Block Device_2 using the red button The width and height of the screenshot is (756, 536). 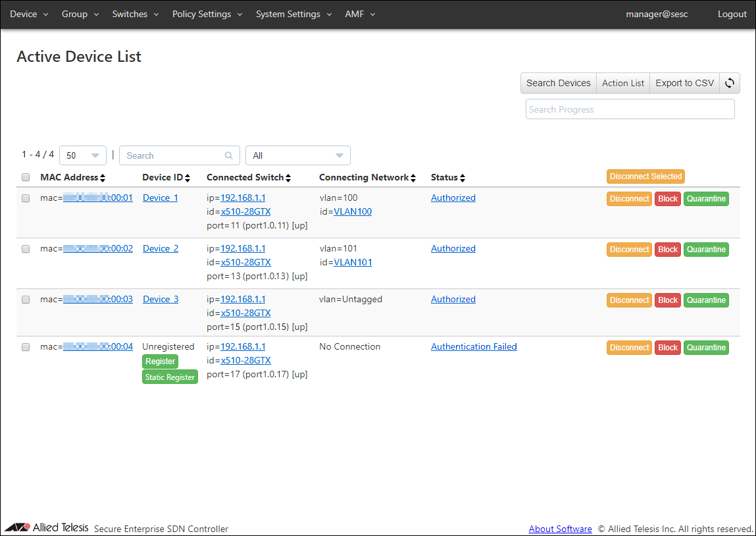click(x=667, y=250)
